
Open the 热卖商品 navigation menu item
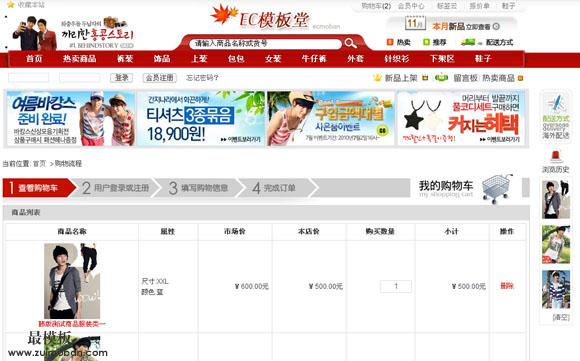(x=80, y=59)
